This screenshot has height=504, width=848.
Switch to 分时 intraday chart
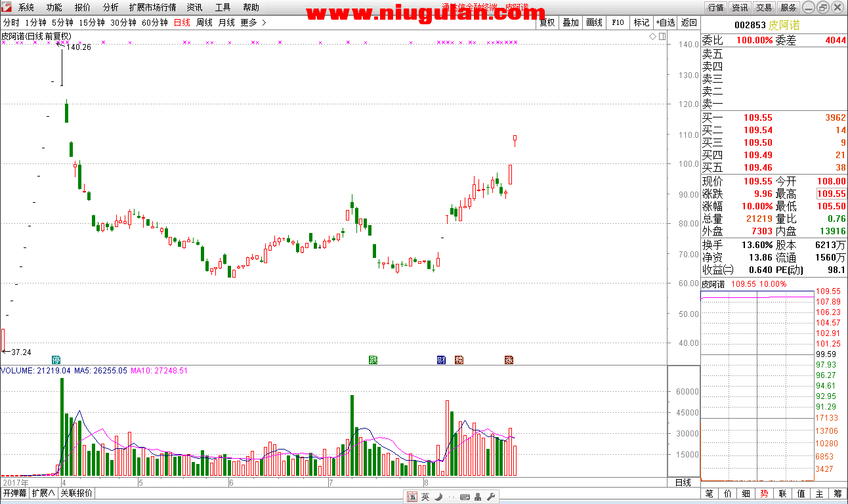point(11,22)
